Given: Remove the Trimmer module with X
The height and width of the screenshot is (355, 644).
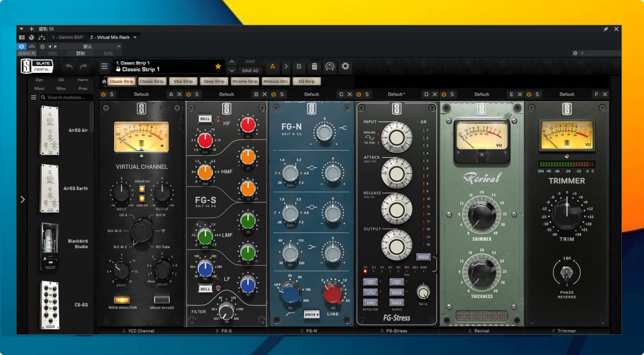Looking at the screenshot, I should [605, 94].
